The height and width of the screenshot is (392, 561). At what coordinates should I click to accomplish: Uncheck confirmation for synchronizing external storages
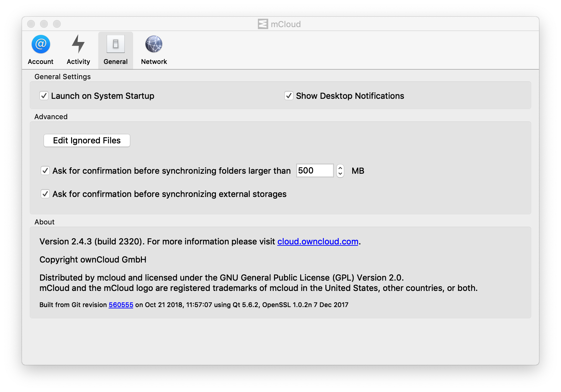click(x=45, y=194)
